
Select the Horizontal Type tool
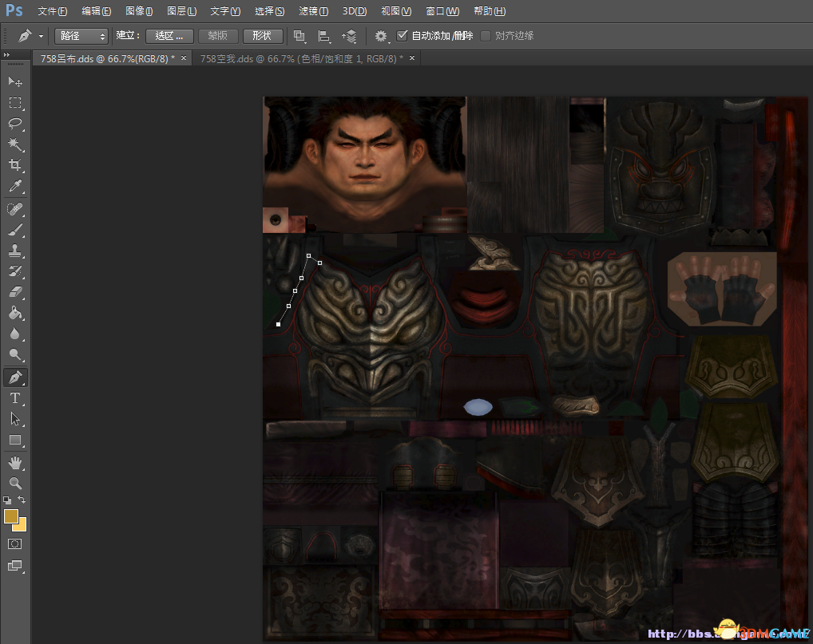coord(14,398)
